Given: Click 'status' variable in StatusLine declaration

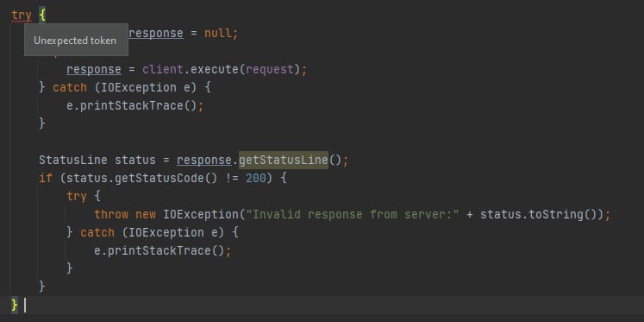Looking at the screenshot, I should [x=135, y=160].
